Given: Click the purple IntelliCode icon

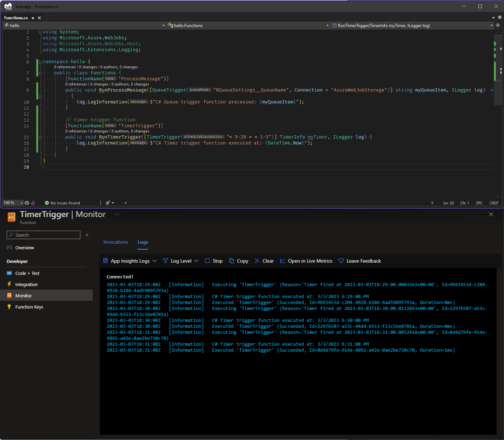Looking at the screenshot, I should pos(33,203).
